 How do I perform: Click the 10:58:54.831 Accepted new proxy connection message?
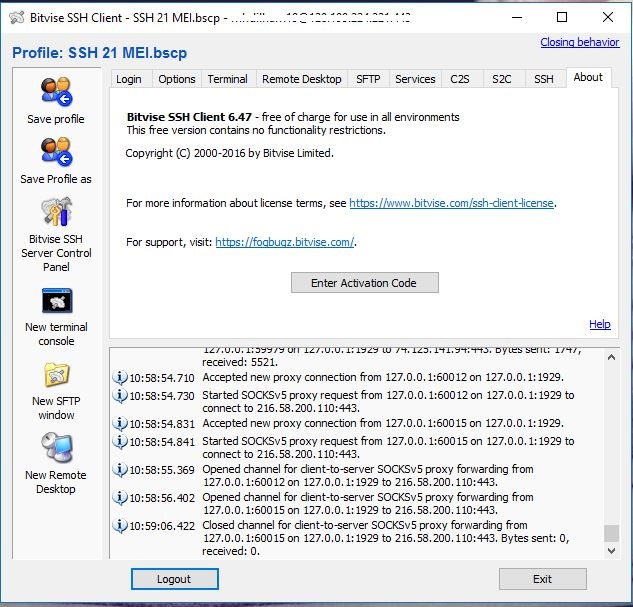click(383, 423)
